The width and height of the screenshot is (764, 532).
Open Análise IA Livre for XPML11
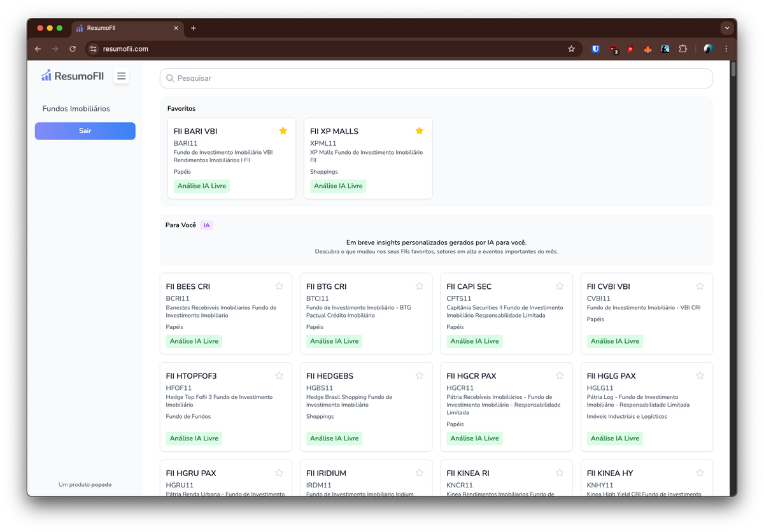(338, 186)
